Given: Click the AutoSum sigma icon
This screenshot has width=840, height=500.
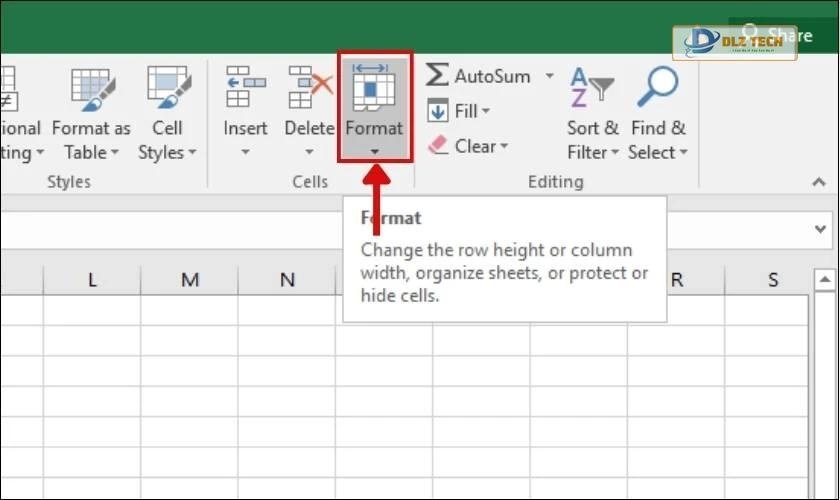Looking at the screenshot, I should click(x=437, y=76).
